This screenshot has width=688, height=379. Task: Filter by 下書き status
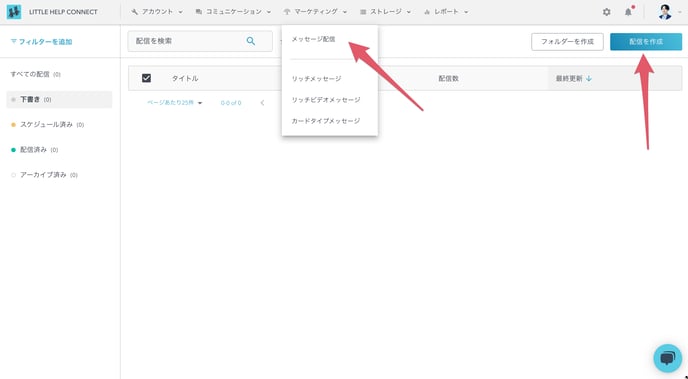59,100
